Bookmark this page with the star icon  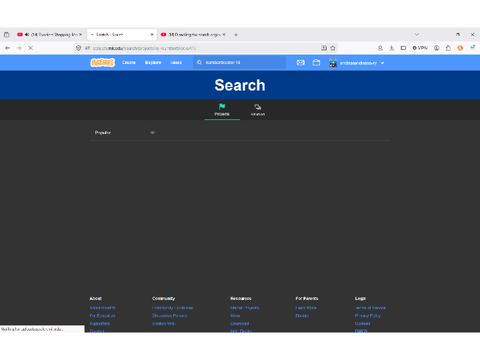click(x=333, y=48)
